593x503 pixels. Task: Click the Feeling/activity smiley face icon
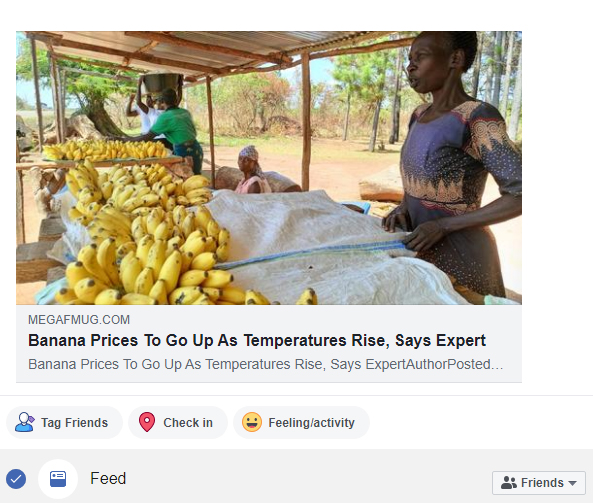[x=252, y=422]
